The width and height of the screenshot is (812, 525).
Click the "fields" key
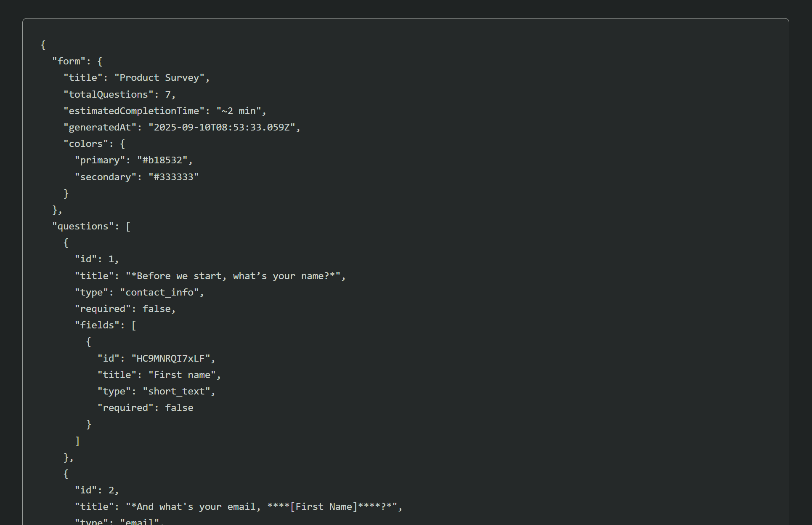click(97, 325)
